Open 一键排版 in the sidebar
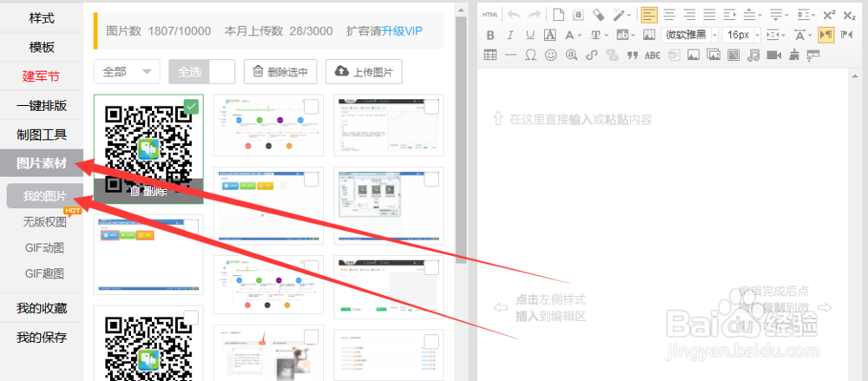The width and height of the screenshot is (868, 381). pyautogui.click(x=42, y=105)
